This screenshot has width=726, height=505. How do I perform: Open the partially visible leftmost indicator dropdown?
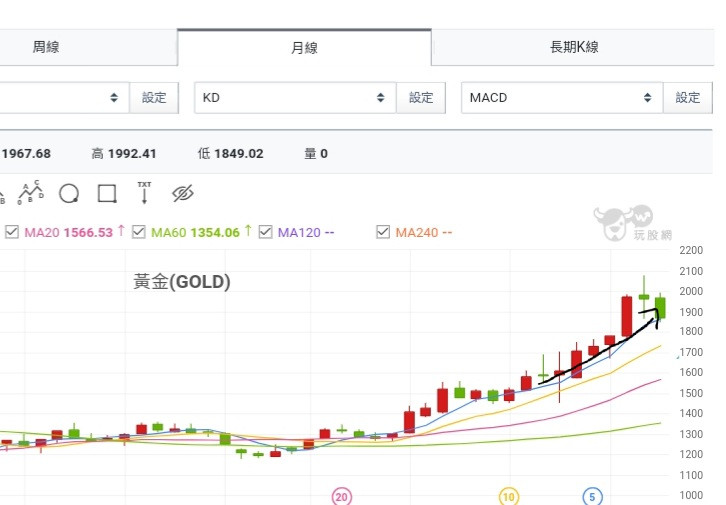64,98
